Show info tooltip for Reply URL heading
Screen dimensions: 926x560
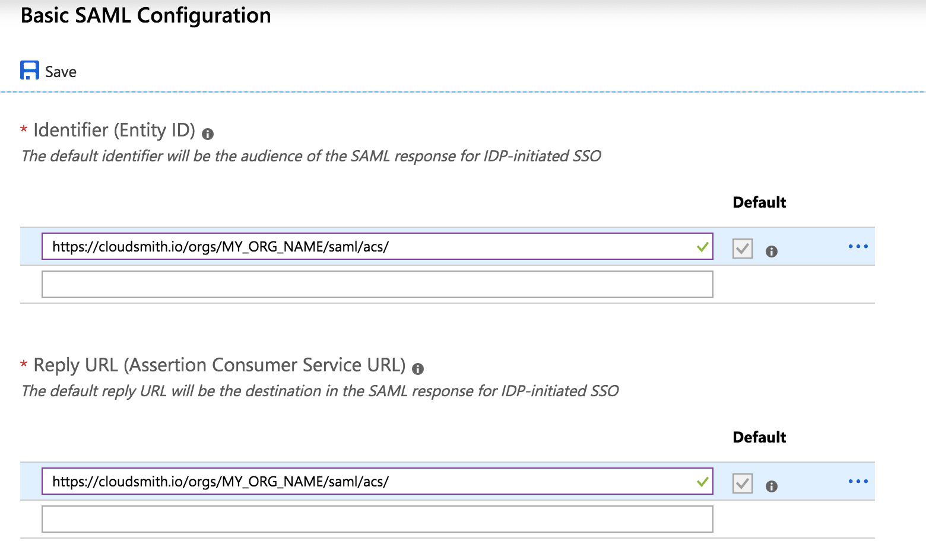(x=418, y=369)
